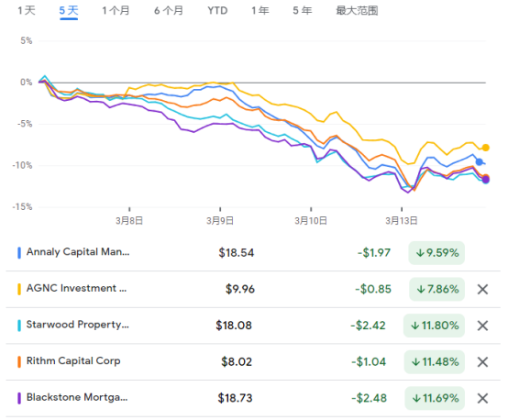Click the 3月9日 date label on axis
The image size is (508, 420).
(220, 221)
